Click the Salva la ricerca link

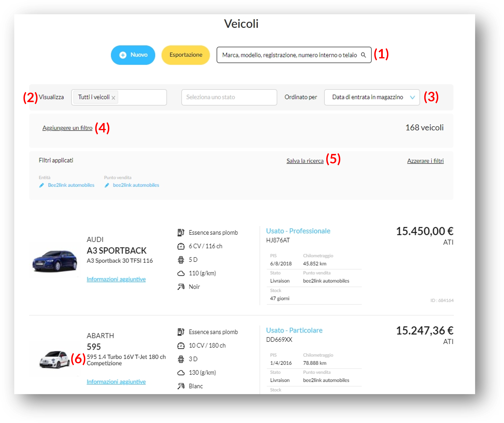click(x=305, y=161)
